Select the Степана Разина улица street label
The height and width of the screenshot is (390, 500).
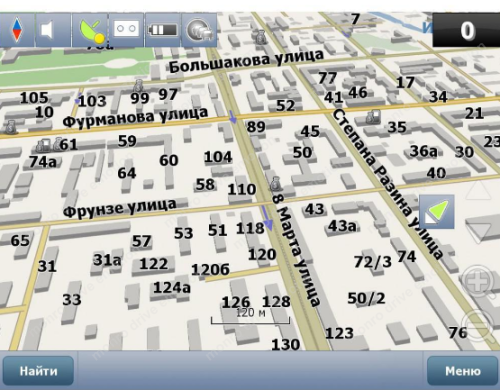[x=388, y=184]
